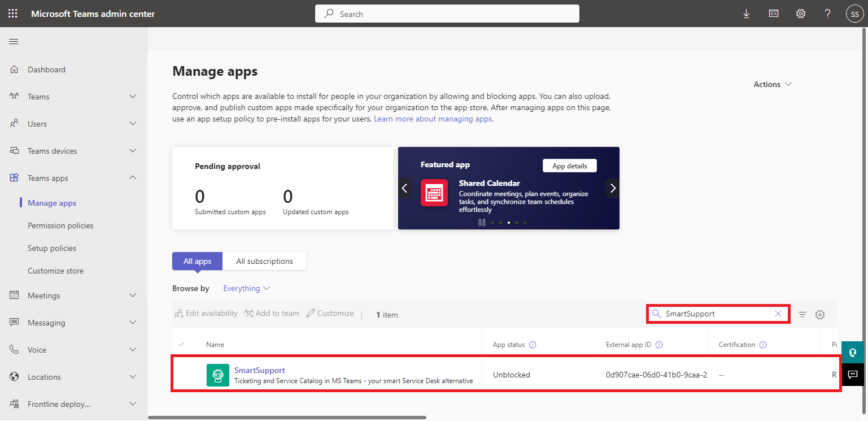Open Setup policies in sidebar
The height and width of the screenshot is (421, 868).
(52, 248)
